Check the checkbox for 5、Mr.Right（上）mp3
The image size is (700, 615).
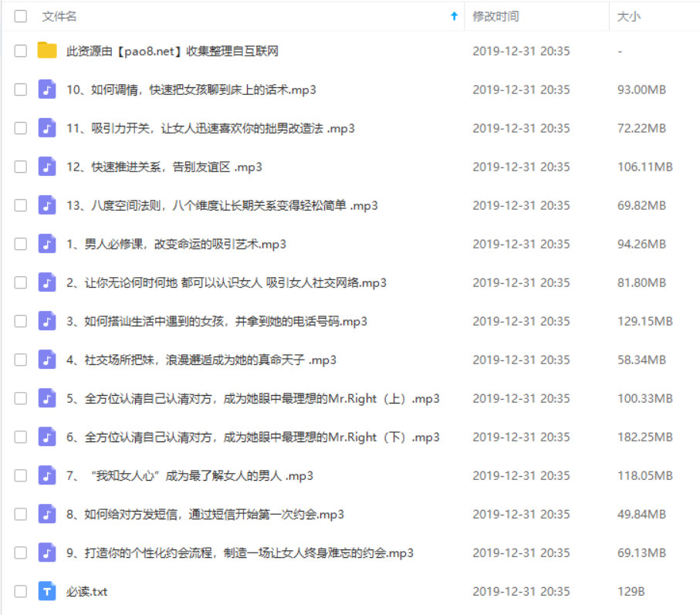(x=20, y=398)
